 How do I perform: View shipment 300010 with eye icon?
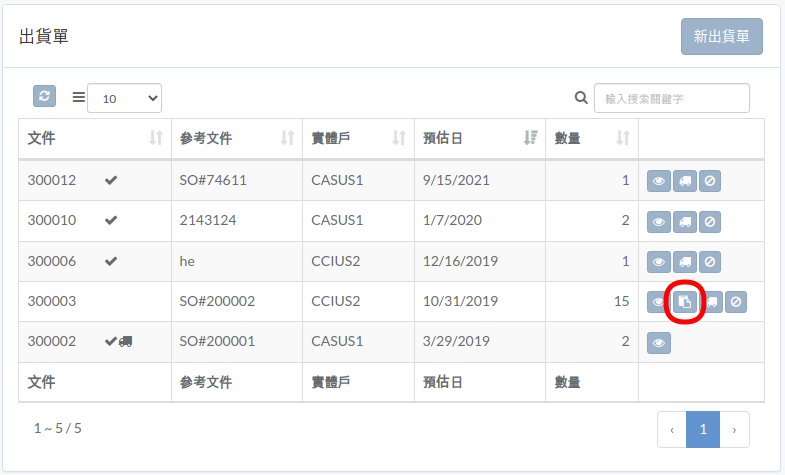coord(659,221)
